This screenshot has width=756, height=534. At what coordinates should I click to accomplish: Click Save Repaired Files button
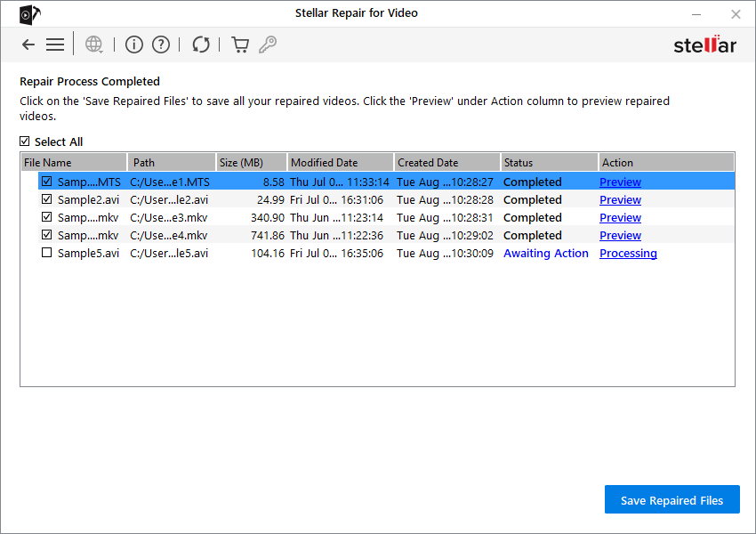point(672,499)
